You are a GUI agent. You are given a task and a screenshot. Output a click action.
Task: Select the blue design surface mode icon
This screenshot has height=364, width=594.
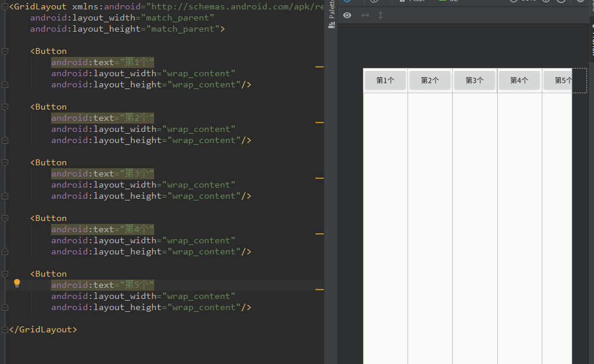(346, 2)
